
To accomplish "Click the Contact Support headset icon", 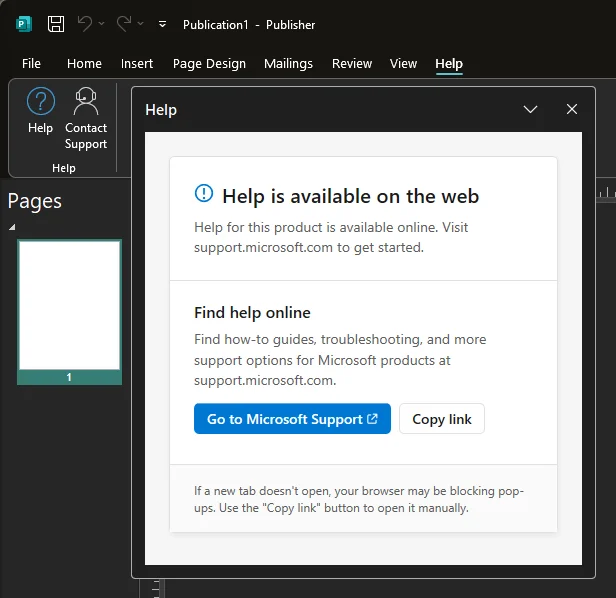I will click(86, 118).
